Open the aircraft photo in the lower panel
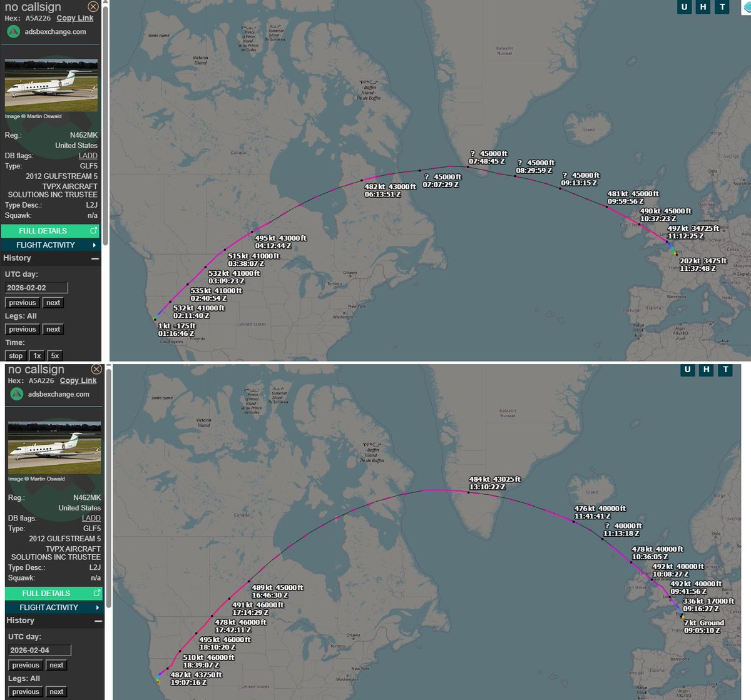This screenshot has height=700, width=751. pyautogui.click(x=54, y=448)
